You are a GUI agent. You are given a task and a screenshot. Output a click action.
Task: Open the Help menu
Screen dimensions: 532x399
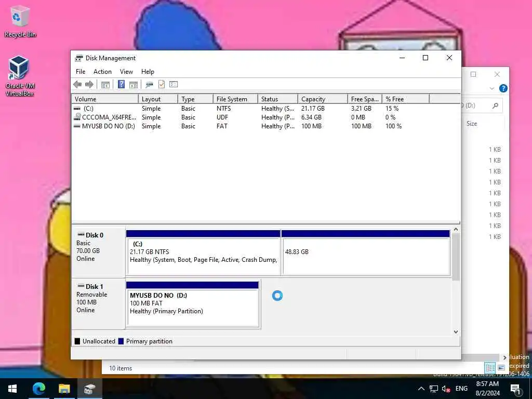(148, 72)
